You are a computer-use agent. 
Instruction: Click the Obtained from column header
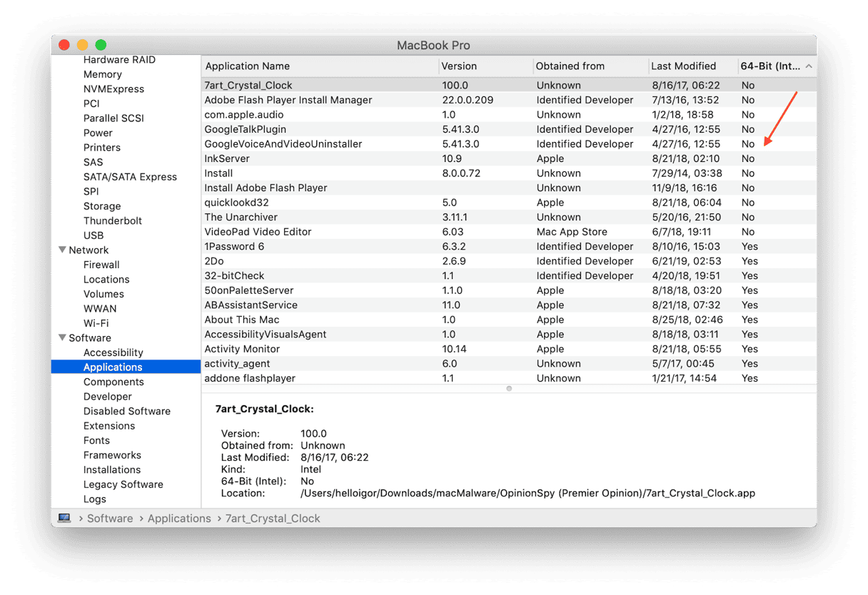tap(570, 66)
